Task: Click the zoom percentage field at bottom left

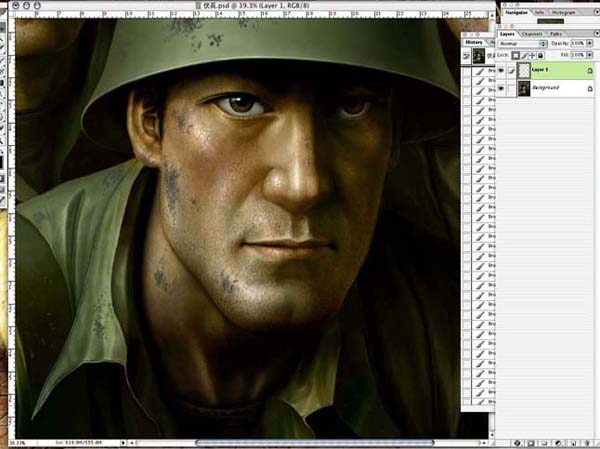Action: [18, 443]
